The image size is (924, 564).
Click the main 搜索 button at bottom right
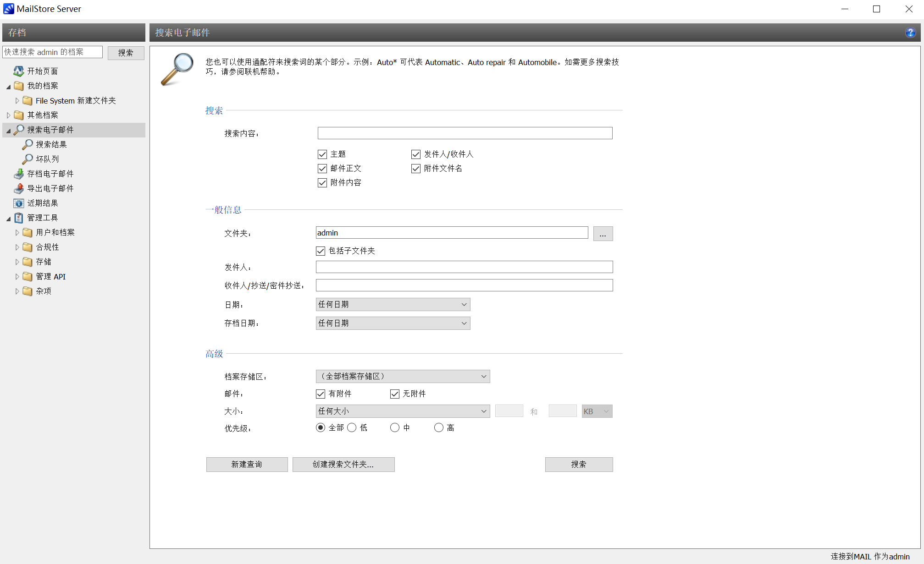click(579, 465)
